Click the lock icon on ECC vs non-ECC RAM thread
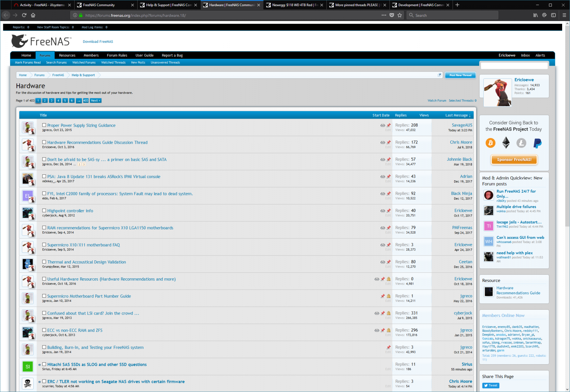Screen dimensions: 570x392 (x=389, y=330)
